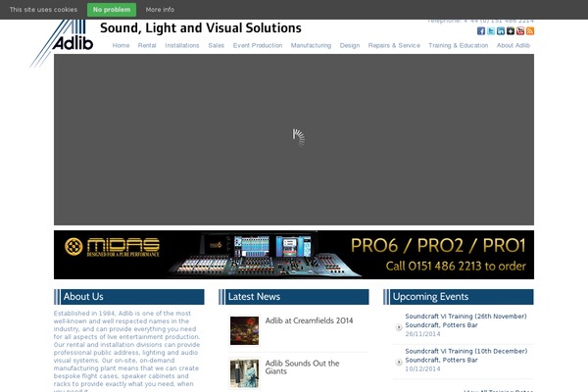Open Adlib's Facebook page icon
The image size is (588, 392).
point(481,31)
